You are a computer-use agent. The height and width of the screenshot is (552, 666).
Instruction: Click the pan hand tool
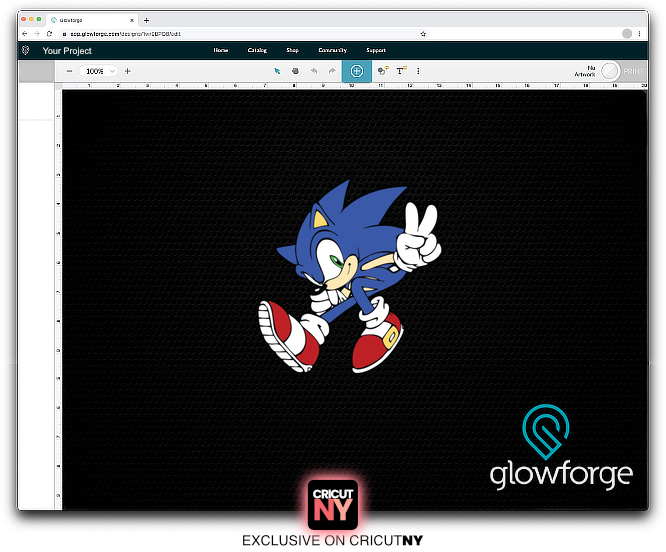pos(295,71)
